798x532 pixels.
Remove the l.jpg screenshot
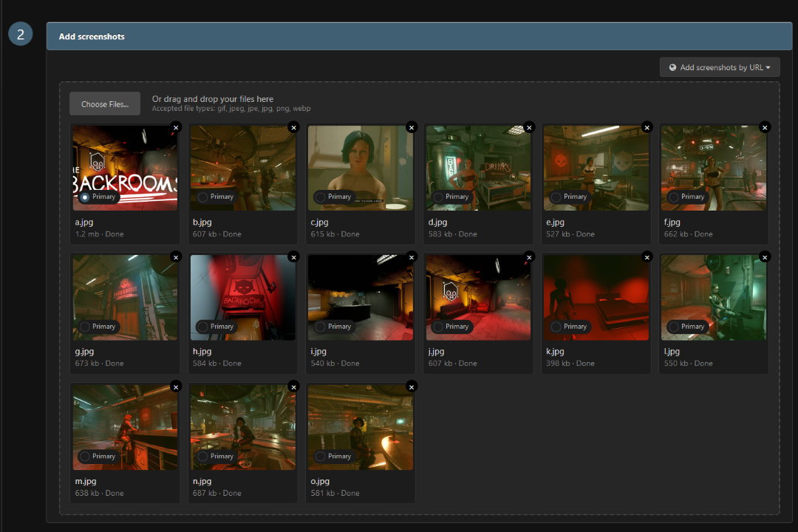point(765,257)
